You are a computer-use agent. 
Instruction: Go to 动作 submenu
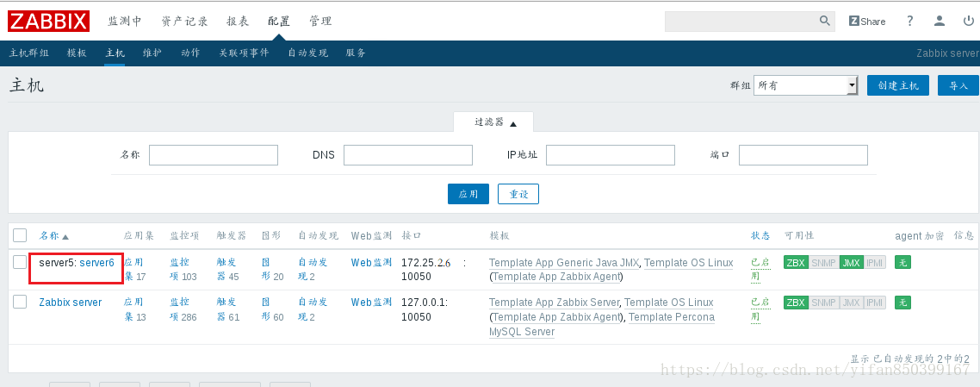coord(190,53)
